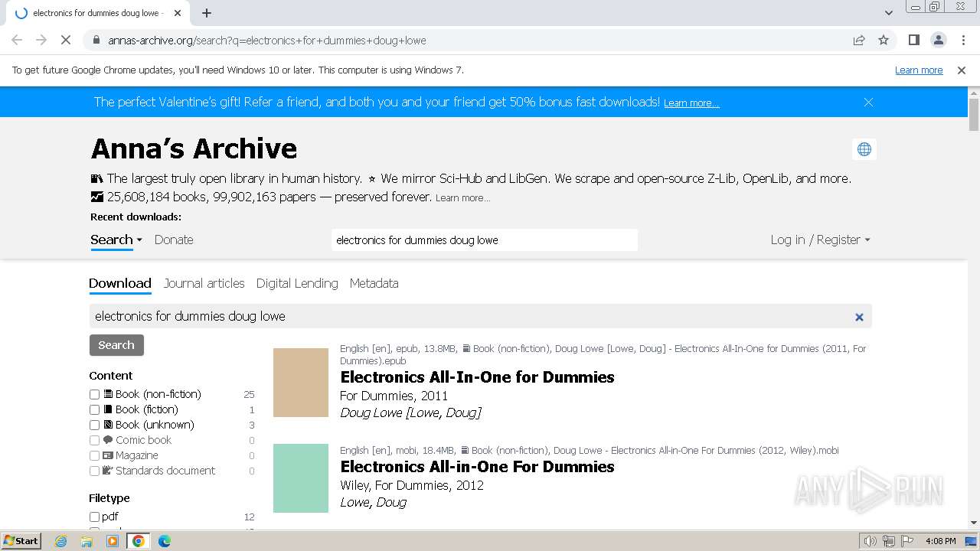Open the green cover of the 2012 mobi result
The height and width of the screenshot is (551, 980).
[301, 478]
